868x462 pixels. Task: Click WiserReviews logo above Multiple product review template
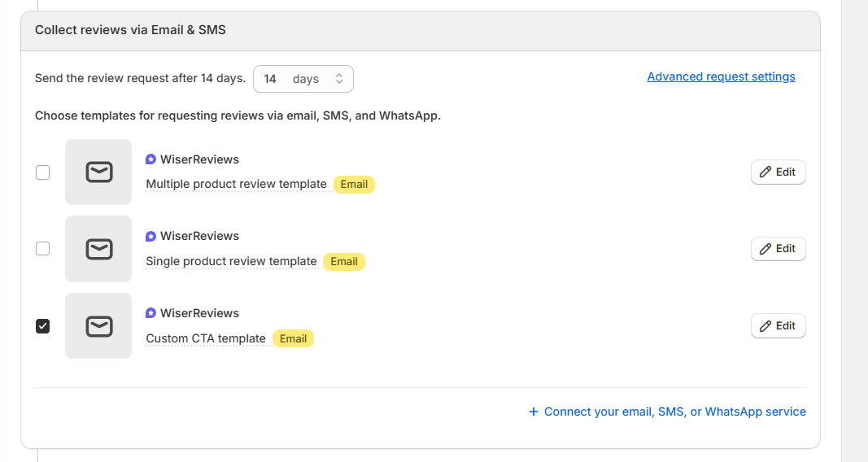pos(150,159)
